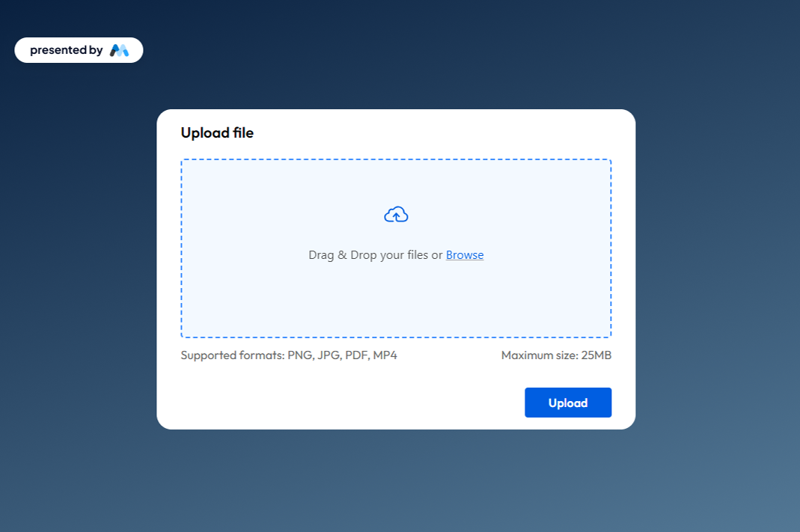Open the Browse file link
The image size is (800, 532).
click(x=465, y=255)
